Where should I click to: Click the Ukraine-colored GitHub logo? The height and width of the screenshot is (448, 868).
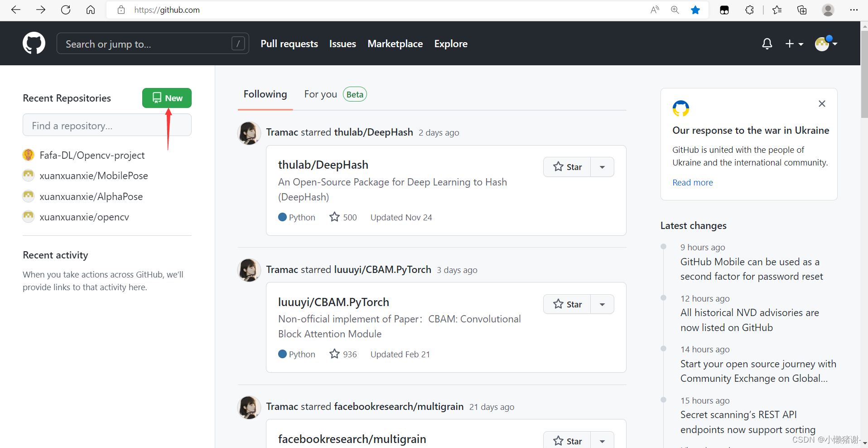(681, 108)
